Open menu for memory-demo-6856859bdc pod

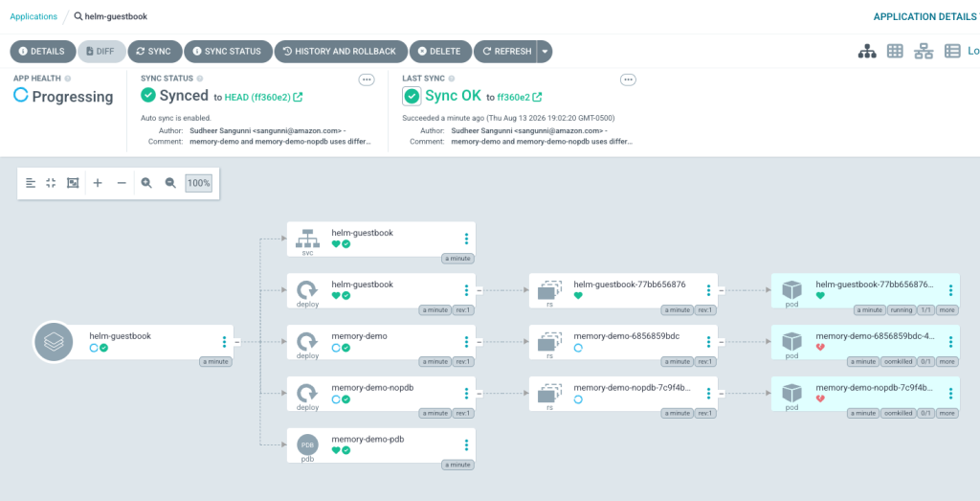[950, 342]
